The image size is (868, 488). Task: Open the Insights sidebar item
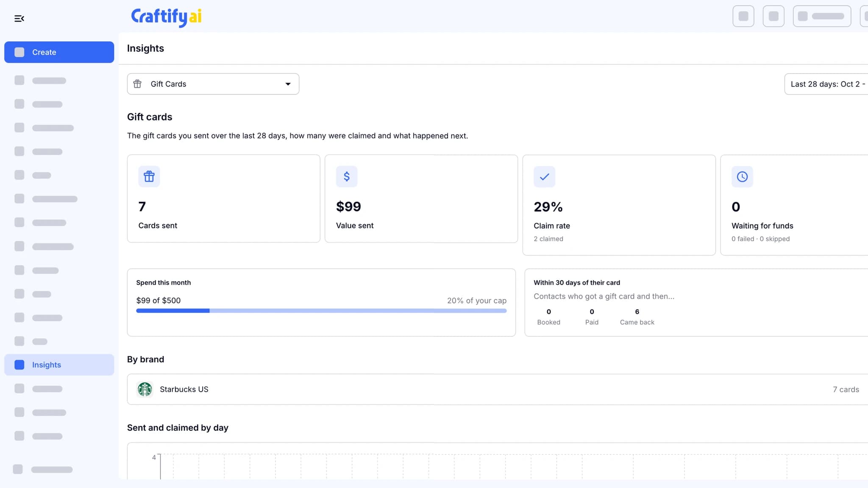coord(59,365)
